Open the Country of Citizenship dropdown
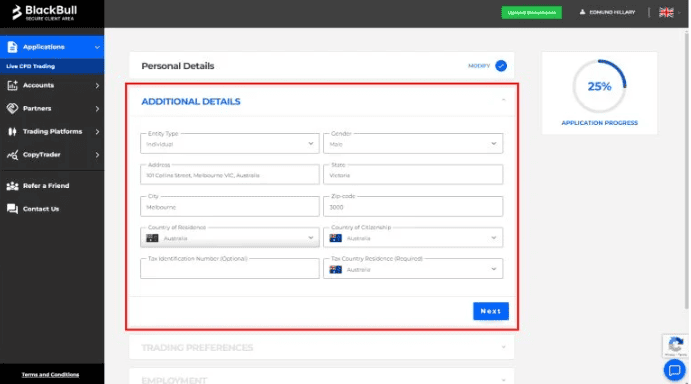This screenshot has height=384, width=691. [413, 238]
